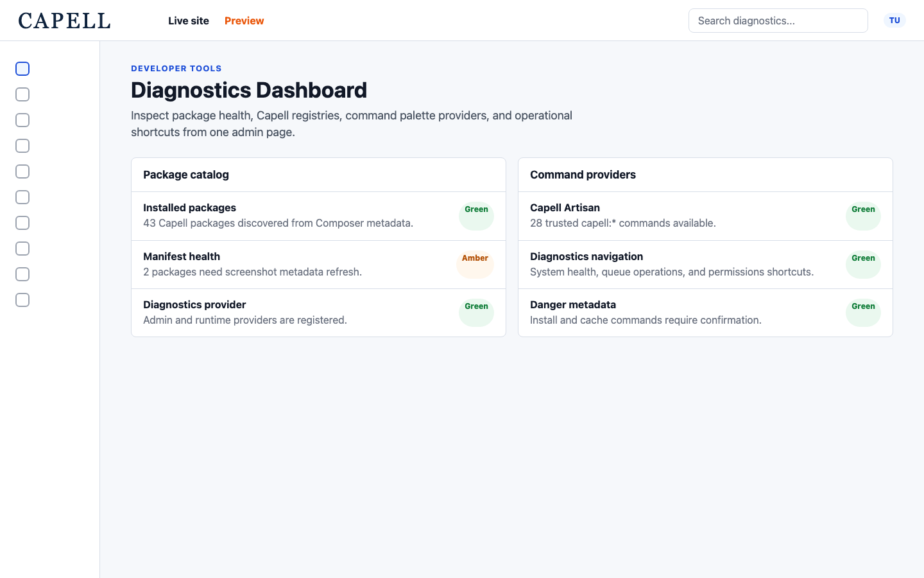Select the Package catalog card header

click(x=318, y=175)
